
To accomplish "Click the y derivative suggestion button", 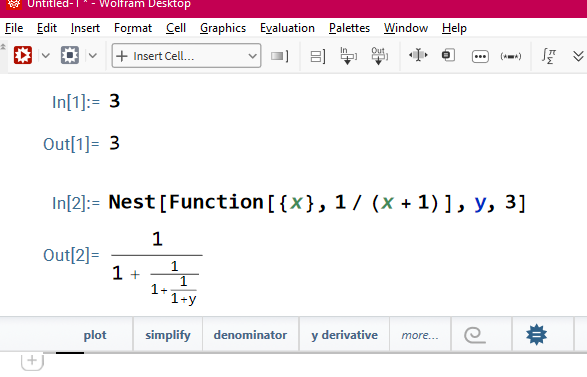I will point(344,335).
